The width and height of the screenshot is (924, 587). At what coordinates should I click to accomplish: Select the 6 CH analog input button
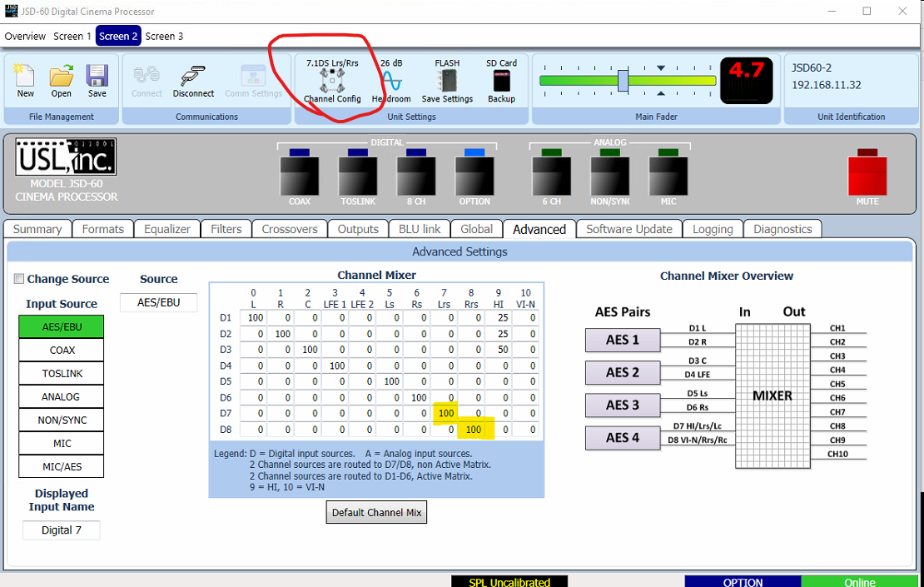pos(552,176)
